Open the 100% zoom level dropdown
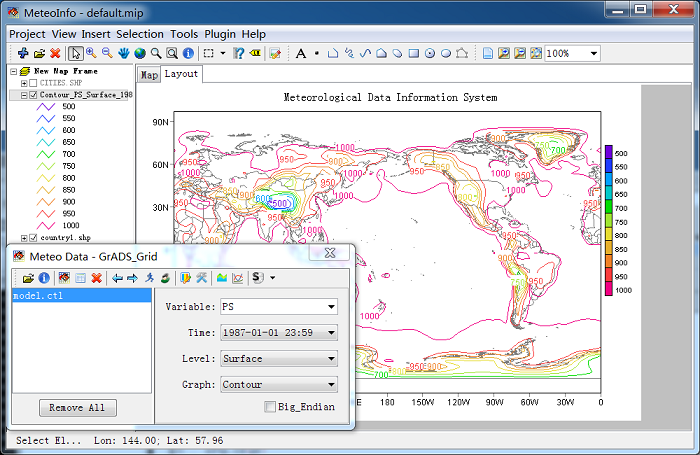 click(x=594, y=54)
